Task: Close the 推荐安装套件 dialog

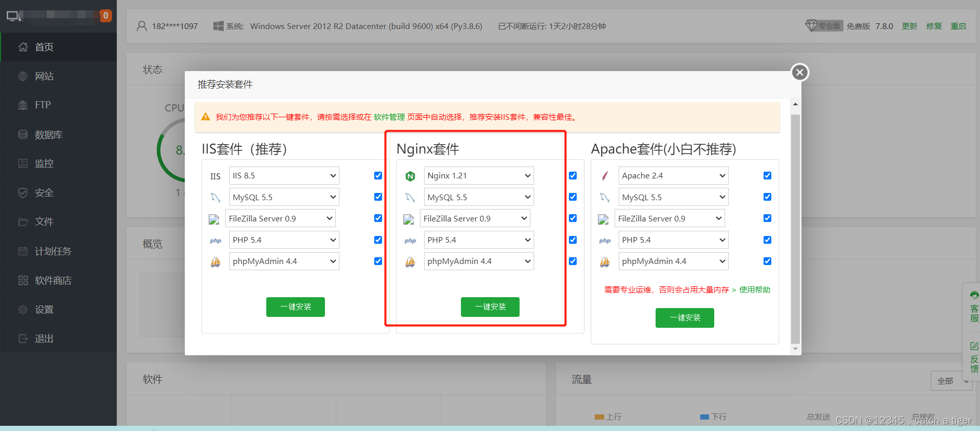Action: [800, 73]
